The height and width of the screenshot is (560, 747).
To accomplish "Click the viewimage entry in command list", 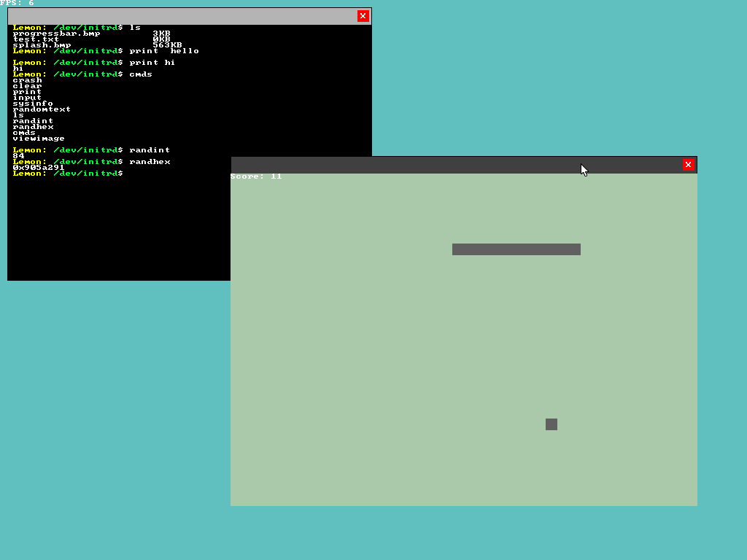I will [x=39, y=139].
